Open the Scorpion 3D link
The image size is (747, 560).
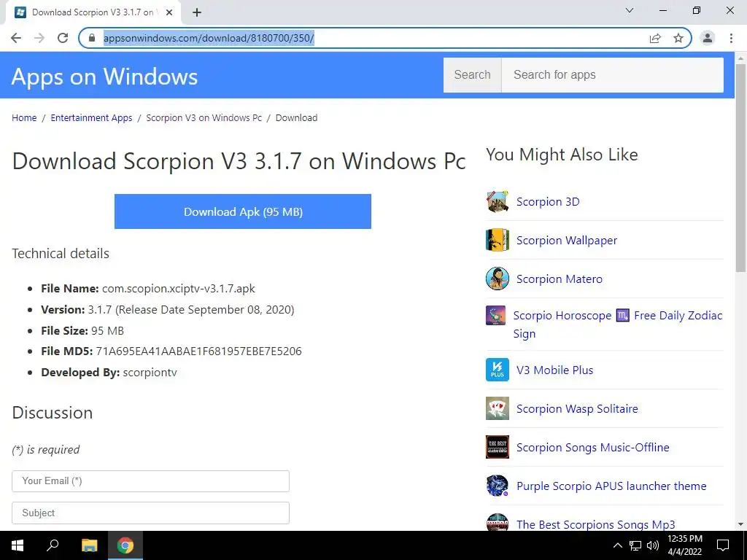(548, 201)
